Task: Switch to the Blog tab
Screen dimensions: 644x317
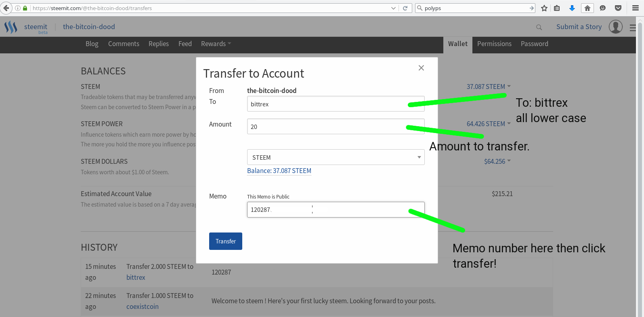Action: tap(92, 44)
